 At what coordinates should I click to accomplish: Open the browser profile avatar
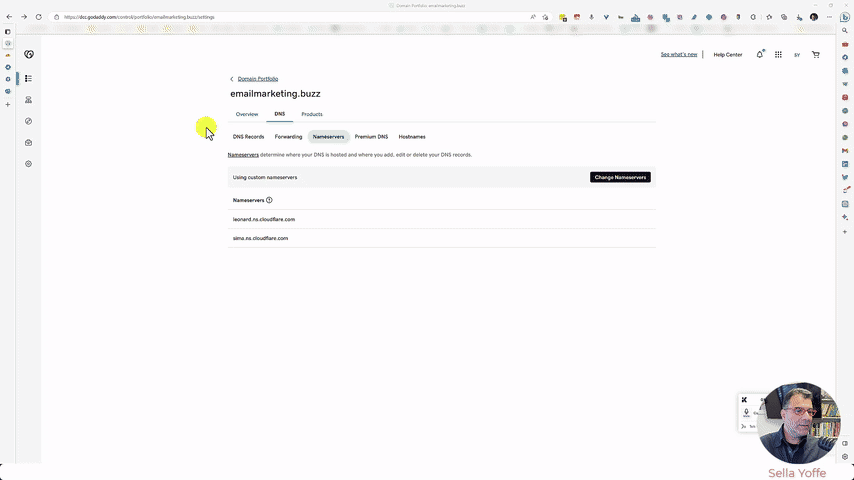814,17
